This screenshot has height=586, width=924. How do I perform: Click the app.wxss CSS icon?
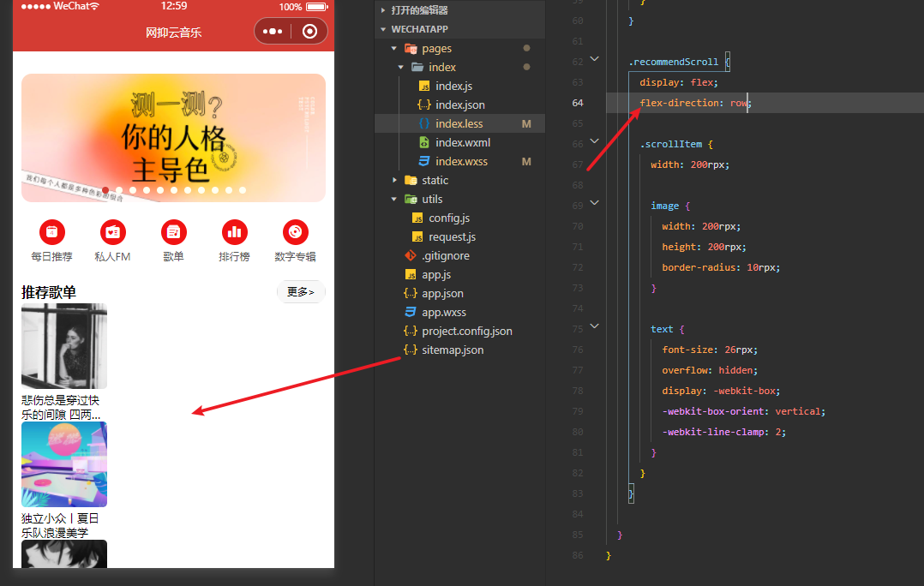pyautogui.click(x=411, y=312)
